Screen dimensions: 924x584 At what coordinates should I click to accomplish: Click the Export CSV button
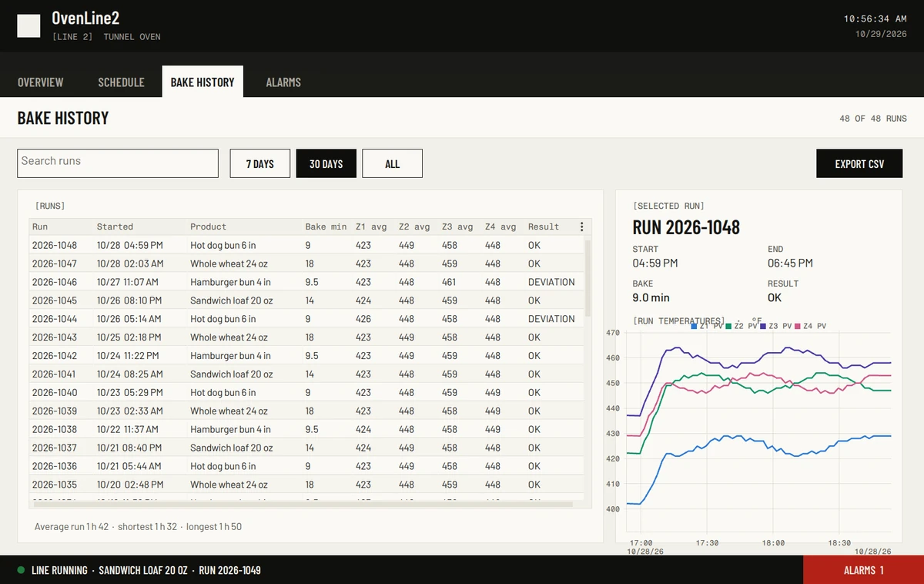859,163
